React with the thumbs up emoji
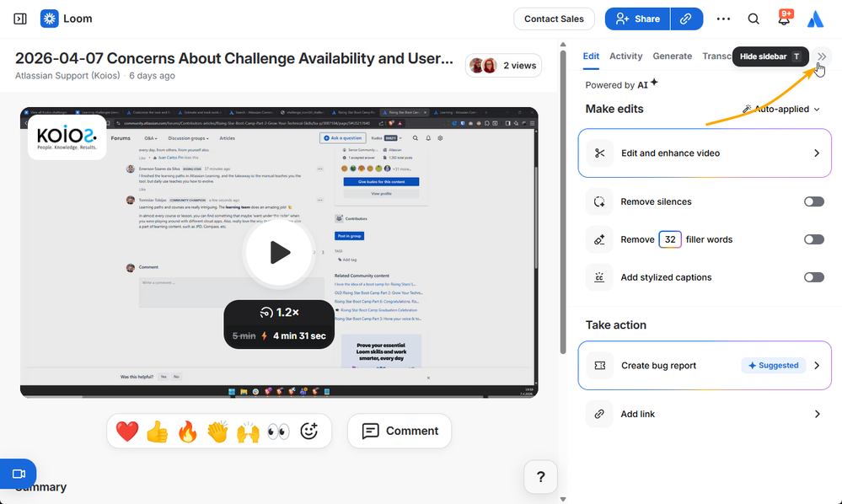The image size is (842, 504). tap(158, 431)
